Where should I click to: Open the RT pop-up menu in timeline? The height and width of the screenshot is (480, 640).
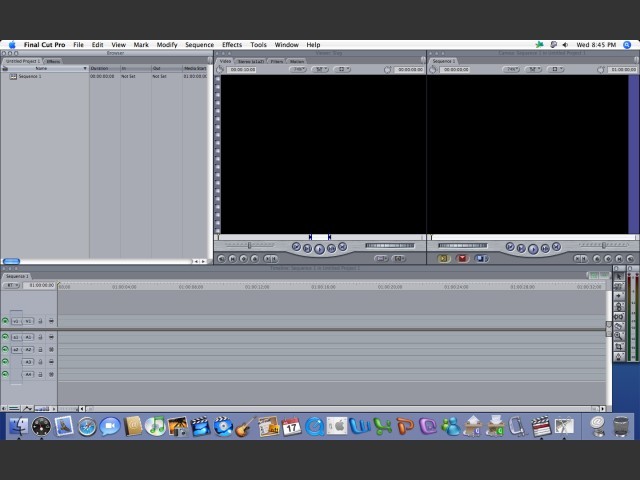coord(11,285)
